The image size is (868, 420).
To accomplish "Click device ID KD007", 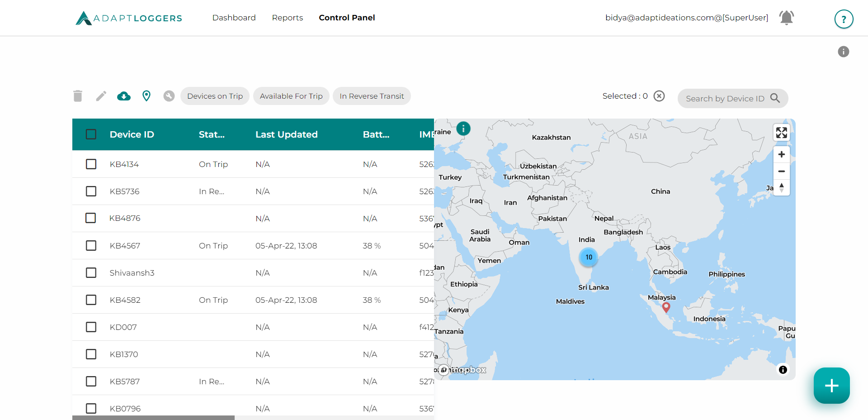I will (x=123, y=327).
